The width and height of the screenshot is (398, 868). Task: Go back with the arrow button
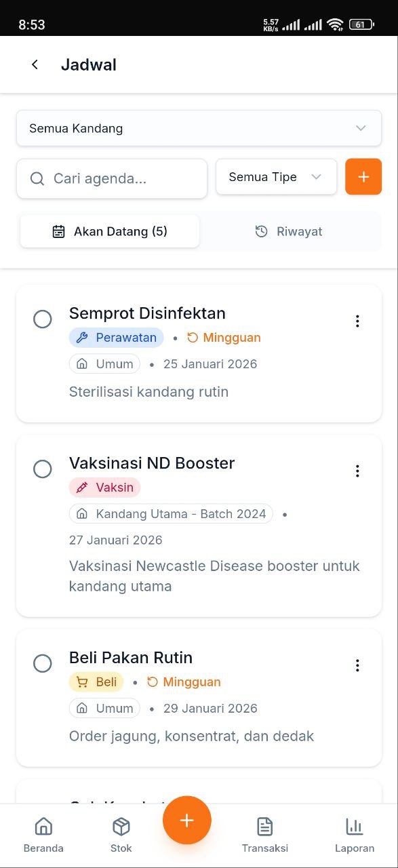[x=35, y=64]
